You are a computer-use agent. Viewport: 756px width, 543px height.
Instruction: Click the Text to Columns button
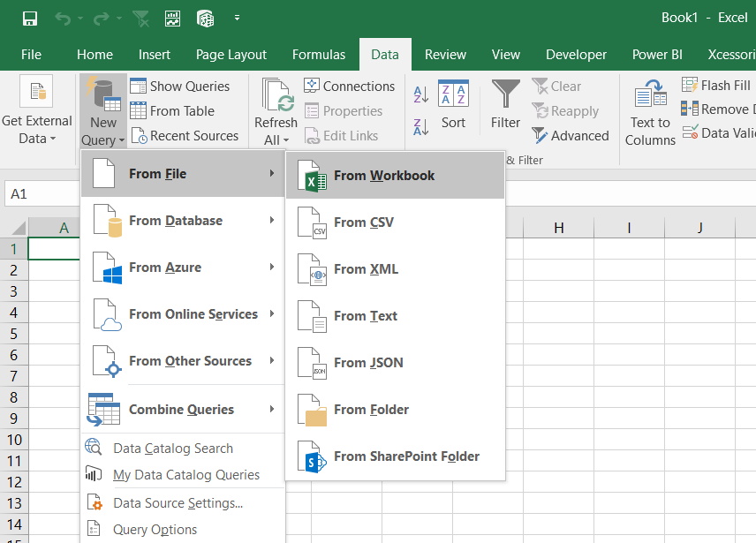click(x=650, y=112)
